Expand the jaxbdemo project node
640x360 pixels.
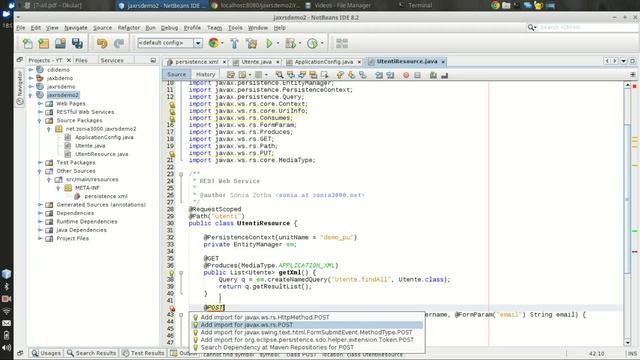[x=31, y=78]
